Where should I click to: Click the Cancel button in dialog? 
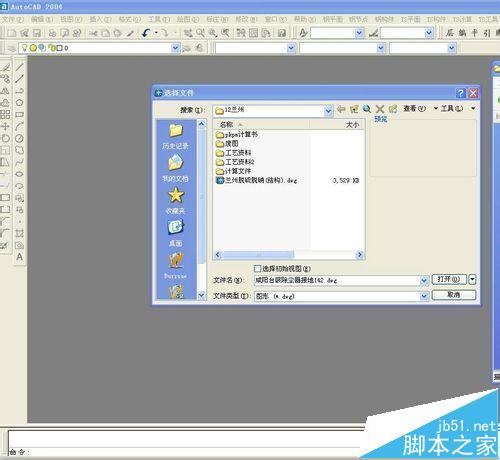click(454, 295)
